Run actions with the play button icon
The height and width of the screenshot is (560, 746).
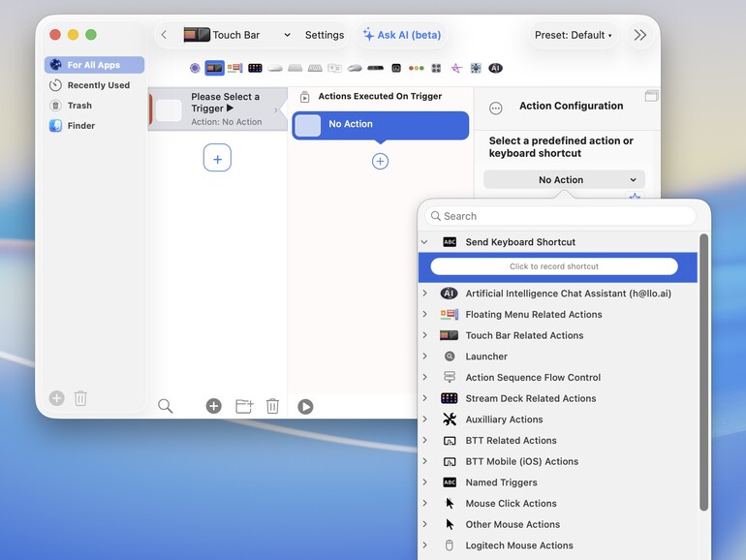(x=305, y=407)
